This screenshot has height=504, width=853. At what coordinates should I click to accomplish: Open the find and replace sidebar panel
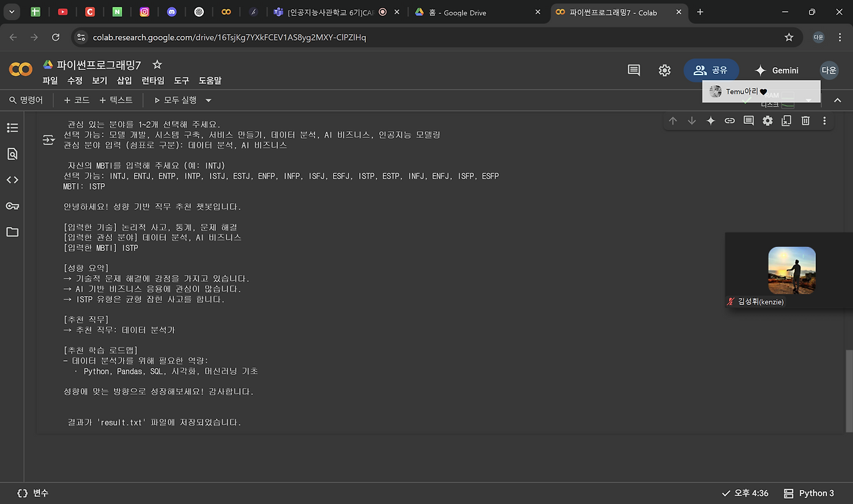pos(12,154)
